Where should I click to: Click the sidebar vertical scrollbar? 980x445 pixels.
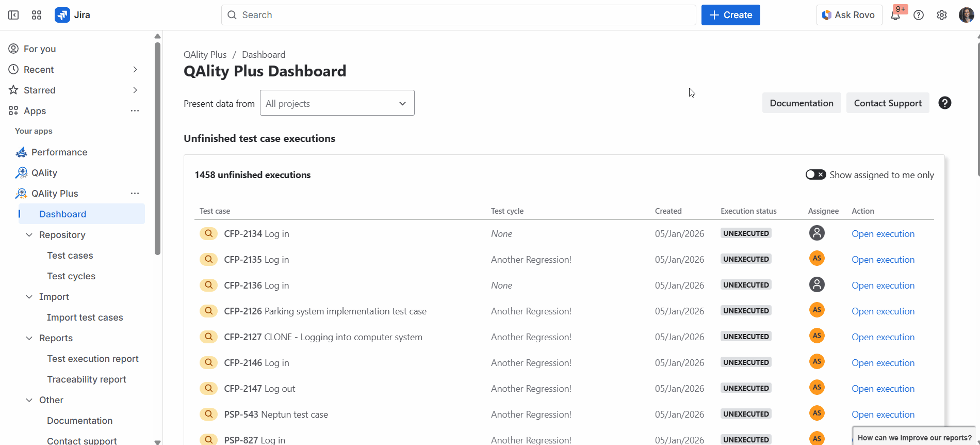(157, 149)
